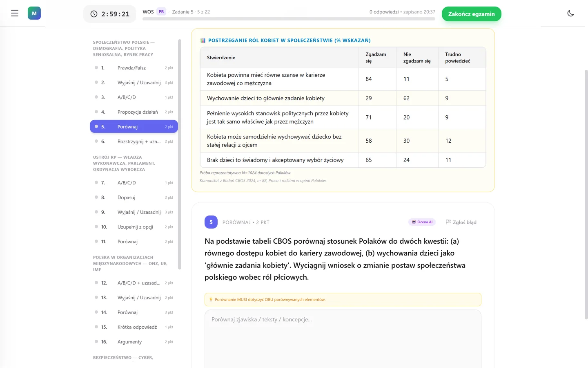This screenshot has height=368, width=588.
Task: Open task 16 Argumenty
Action: click(x=134, y=342)
